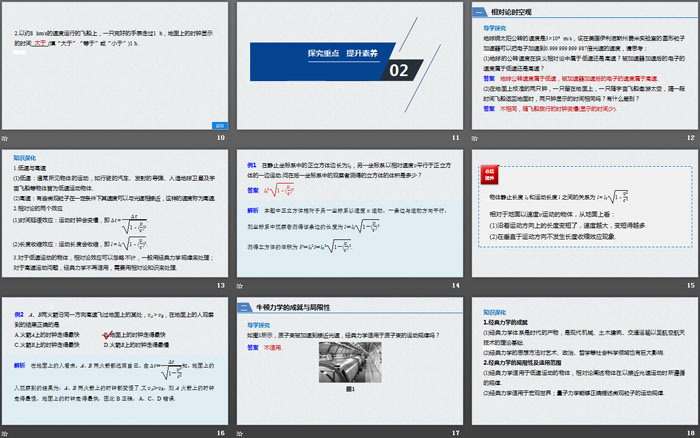The width and height of the screenshot is (700, 438).
Task: Click slide number label "10"
Action: point(221,138)
